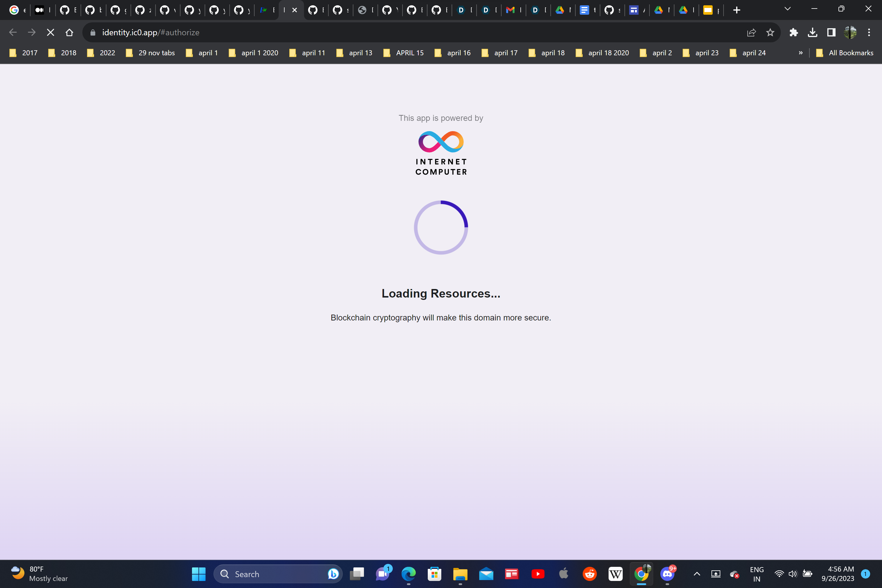Open Chrome three-dot menu
882x588 pixels.
pyautogui.click(x=869, y=33)
